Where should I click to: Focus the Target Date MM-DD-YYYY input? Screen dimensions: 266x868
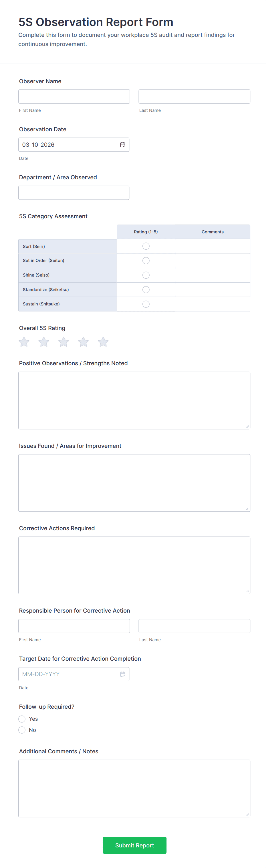tap(68, 674)
